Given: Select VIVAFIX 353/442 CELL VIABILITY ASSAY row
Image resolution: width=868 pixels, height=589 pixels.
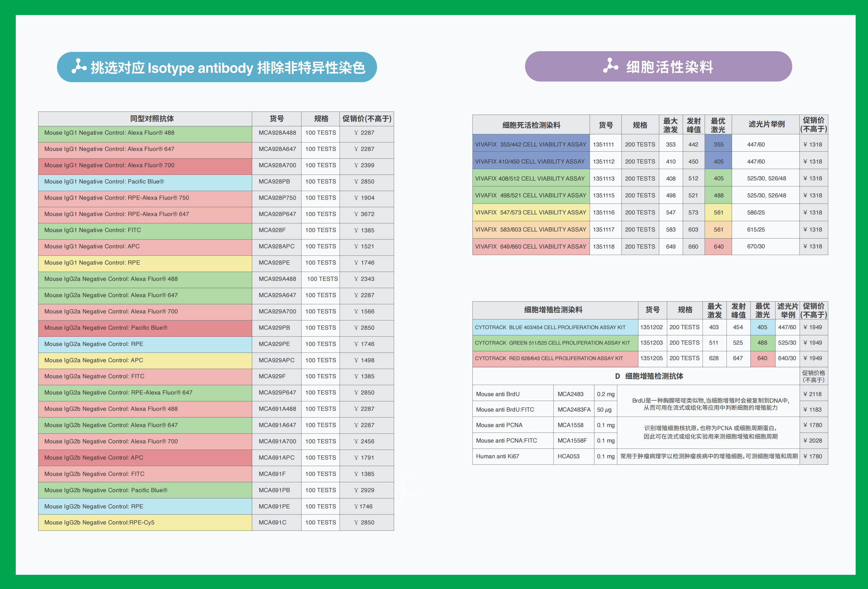Looking at the screenshot, I should coord(530,145).
